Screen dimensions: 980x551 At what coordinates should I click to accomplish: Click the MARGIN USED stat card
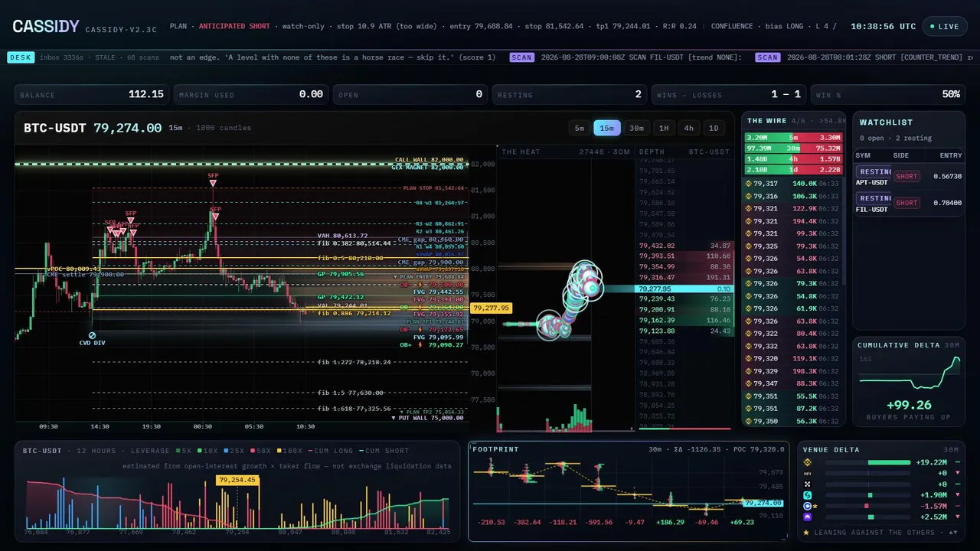click(x=251, y=94)
